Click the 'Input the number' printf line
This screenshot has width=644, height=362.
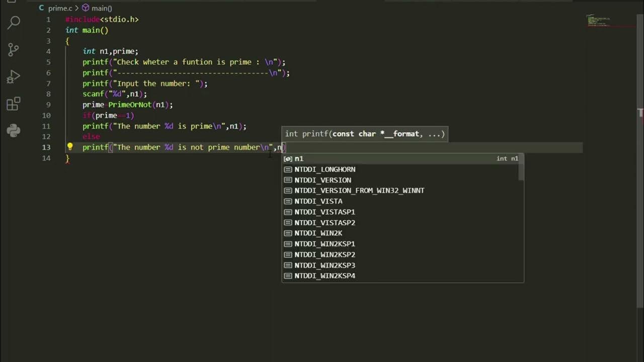pos(145,83)
